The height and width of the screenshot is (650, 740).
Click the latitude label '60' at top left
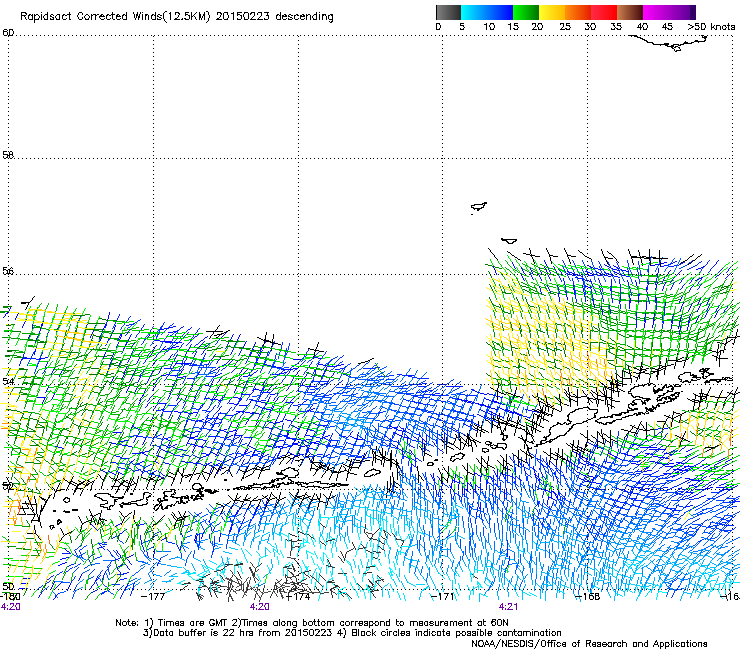coord(8,33)
